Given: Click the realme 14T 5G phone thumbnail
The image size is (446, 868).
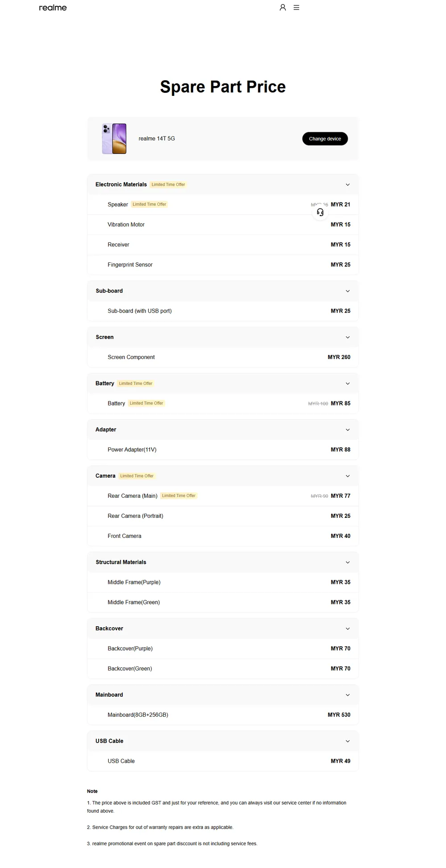Looking at the screenshot, I should tap(114, 139).
